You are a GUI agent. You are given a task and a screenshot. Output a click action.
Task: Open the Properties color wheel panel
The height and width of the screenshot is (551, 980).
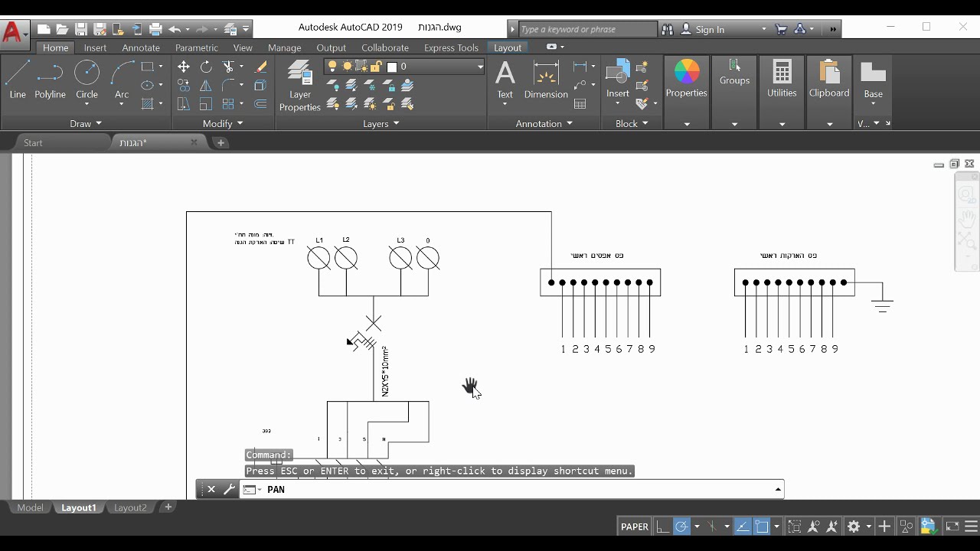tap(686, 80)
